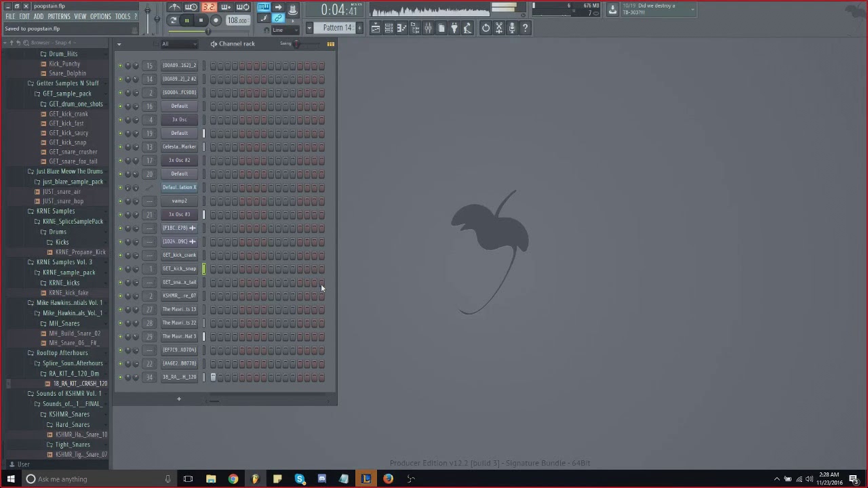
Task: Mute the KSHMR channel numbered 2
Action: pyautogui.click(x=121, y=296)
